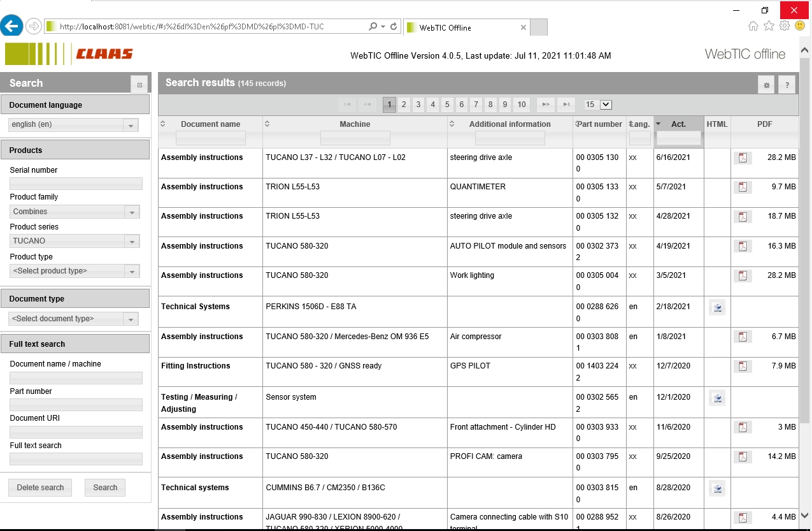812x531 pixels.
Task: Open PDF icon for QUANTIMETER row
Action: (x=743, y=187)
